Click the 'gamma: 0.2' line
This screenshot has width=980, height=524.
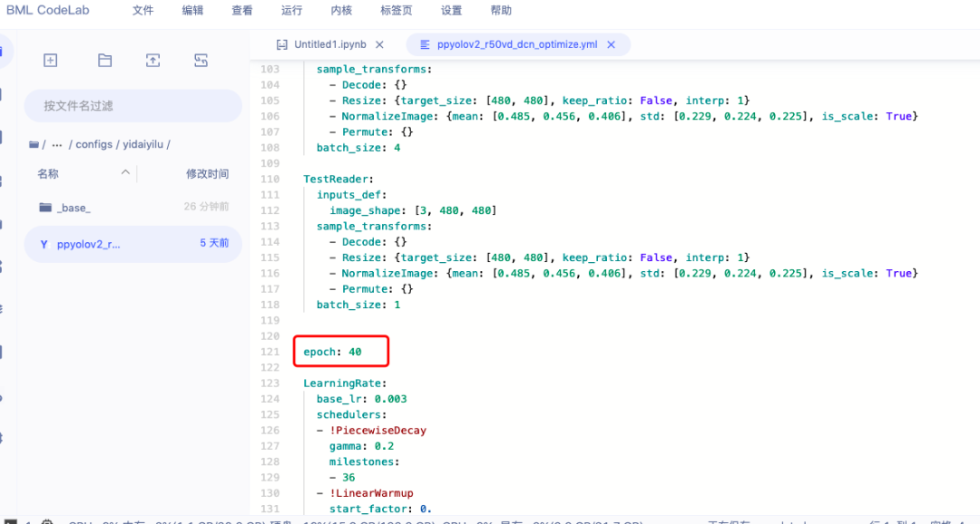(361, 446)
